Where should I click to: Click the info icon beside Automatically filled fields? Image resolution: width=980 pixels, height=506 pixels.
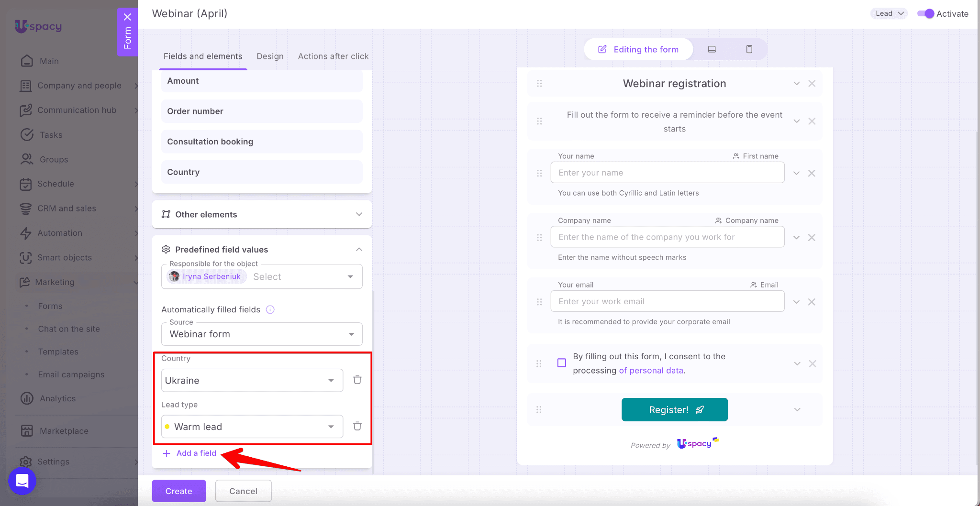(270, 309)
